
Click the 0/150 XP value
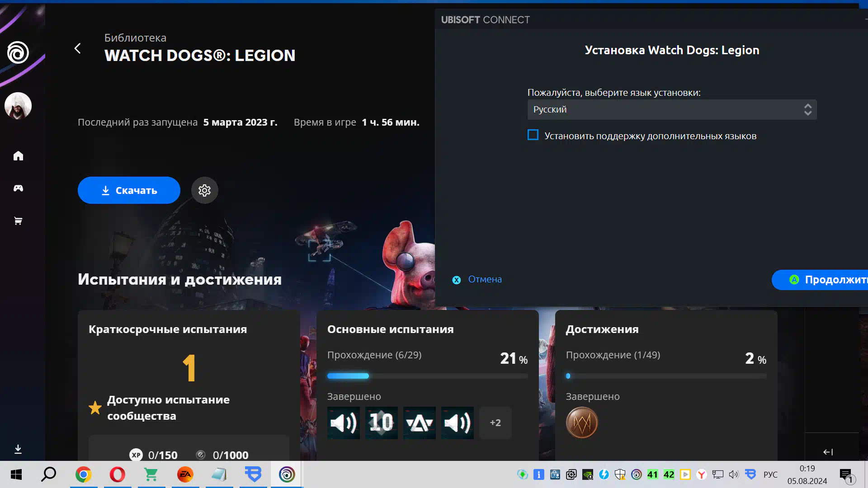point(163,455)
